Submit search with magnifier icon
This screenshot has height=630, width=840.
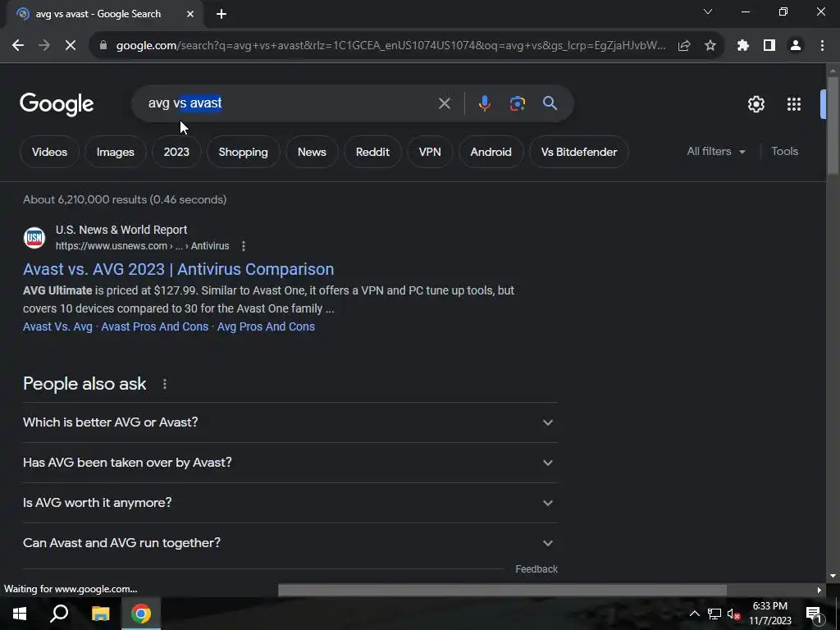(550, 103)
